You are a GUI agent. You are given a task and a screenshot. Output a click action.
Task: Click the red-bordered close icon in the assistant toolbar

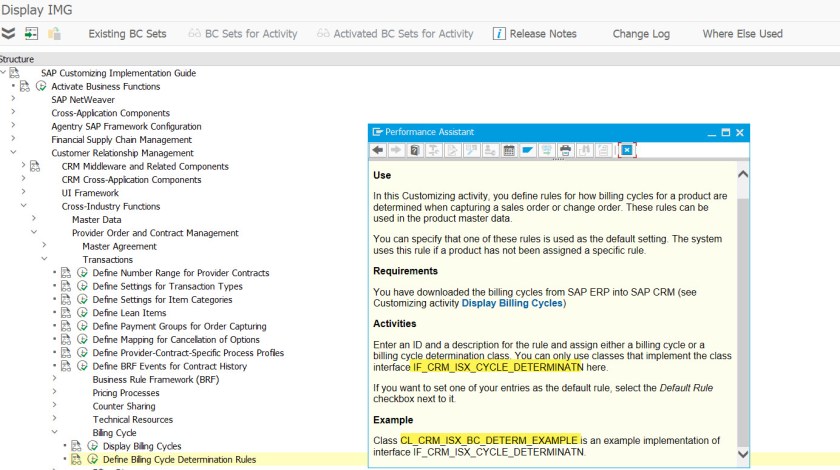(627, 150)
